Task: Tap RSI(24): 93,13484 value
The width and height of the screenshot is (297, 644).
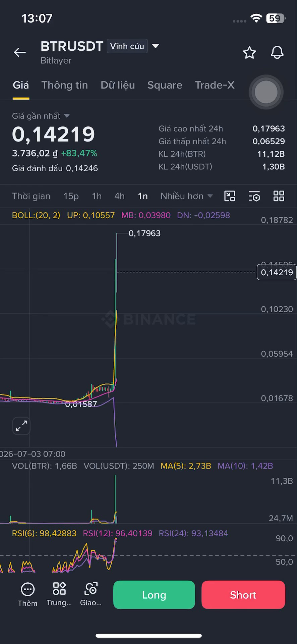Action: point(193,533)
